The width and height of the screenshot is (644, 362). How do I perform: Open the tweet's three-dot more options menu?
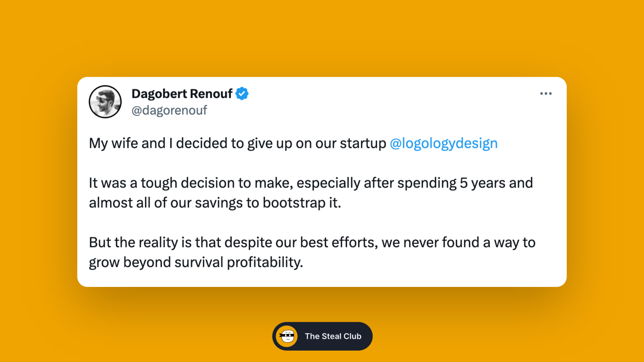(546, 94)
